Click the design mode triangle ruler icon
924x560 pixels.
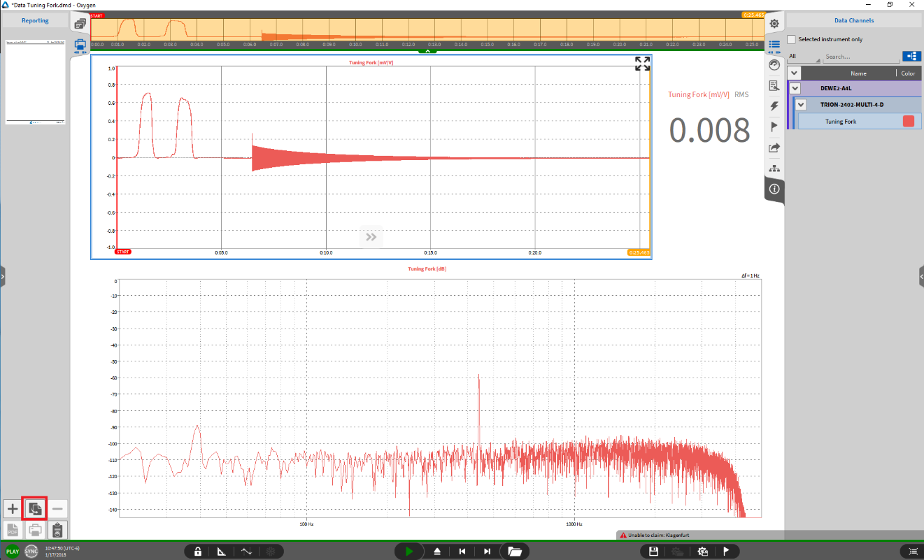click(222, 552)
